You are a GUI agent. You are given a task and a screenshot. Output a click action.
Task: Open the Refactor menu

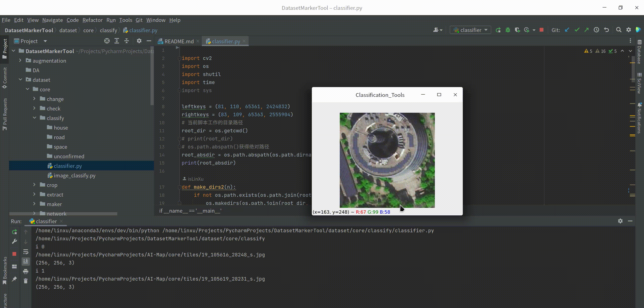click(92, 20)
